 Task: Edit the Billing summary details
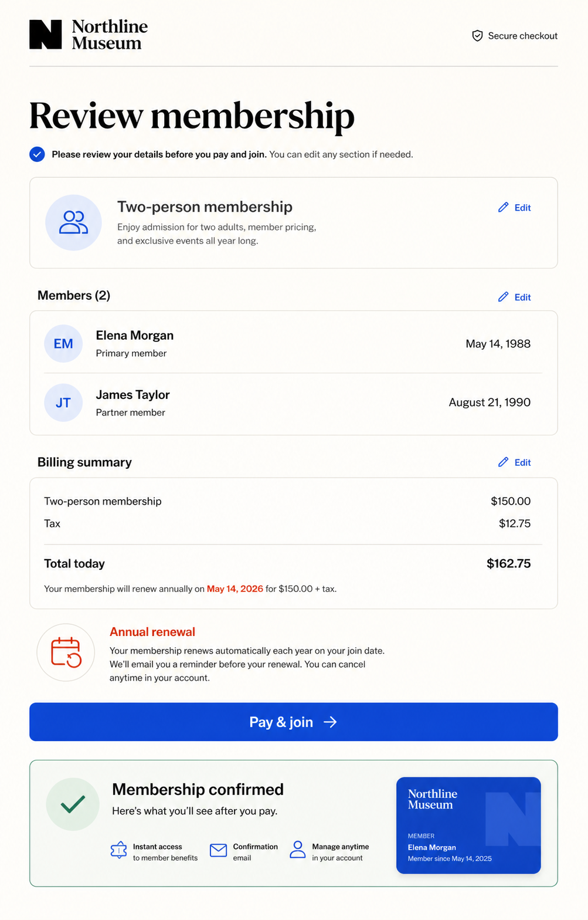[x=514, y=462]
